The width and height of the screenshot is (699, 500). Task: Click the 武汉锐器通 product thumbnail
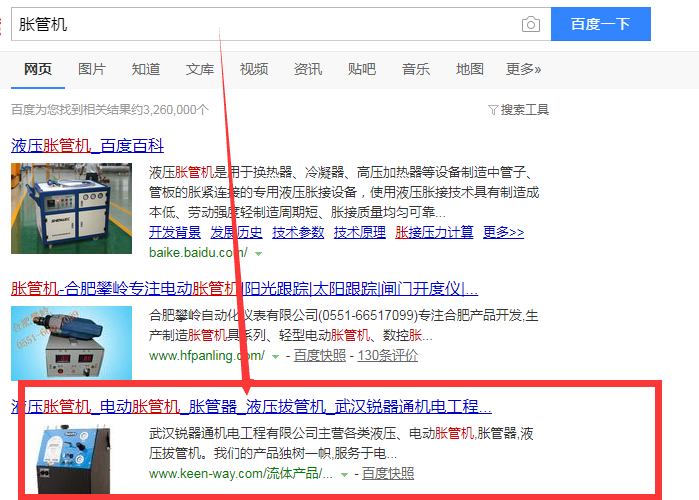(x=73, y=459)
